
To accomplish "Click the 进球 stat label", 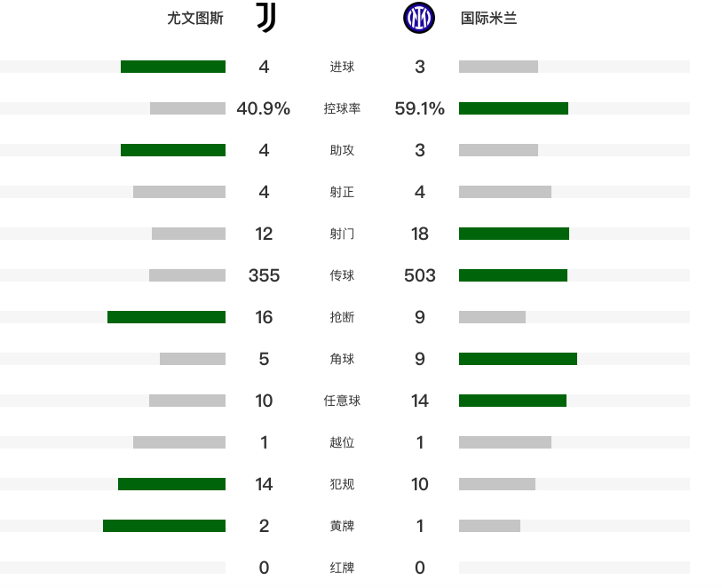I will [x=342, y=67].
